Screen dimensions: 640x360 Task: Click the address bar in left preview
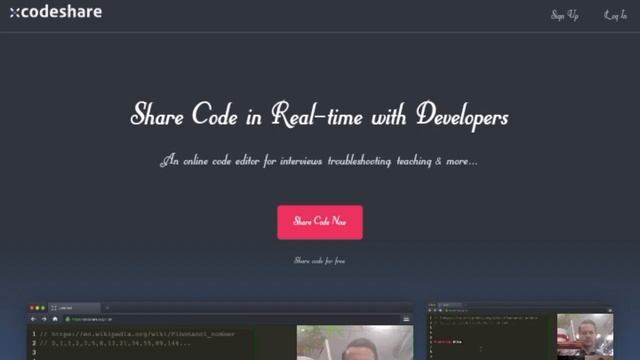point(231,319)
